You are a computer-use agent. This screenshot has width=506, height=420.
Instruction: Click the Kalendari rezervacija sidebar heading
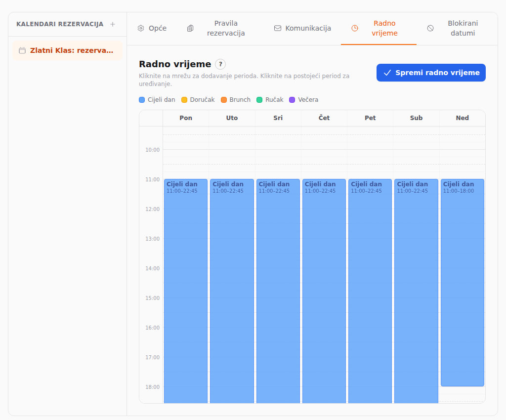(60, 24)
